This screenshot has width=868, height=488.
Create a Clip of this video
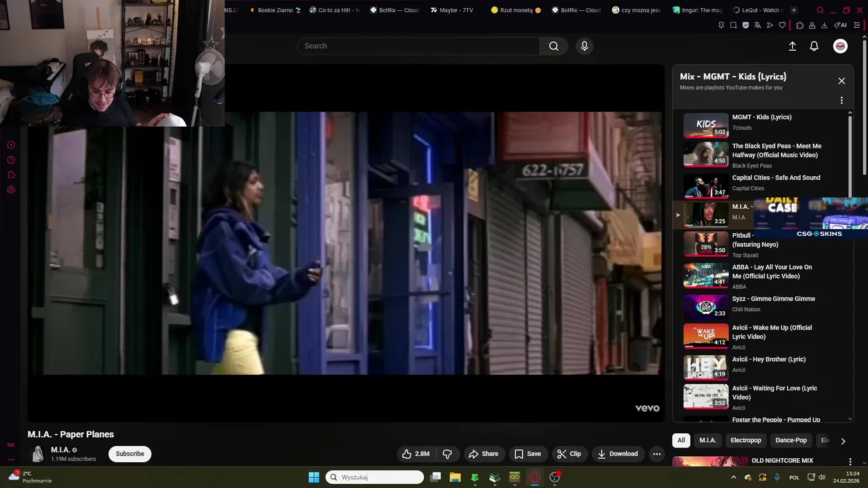tap(569, 454)
